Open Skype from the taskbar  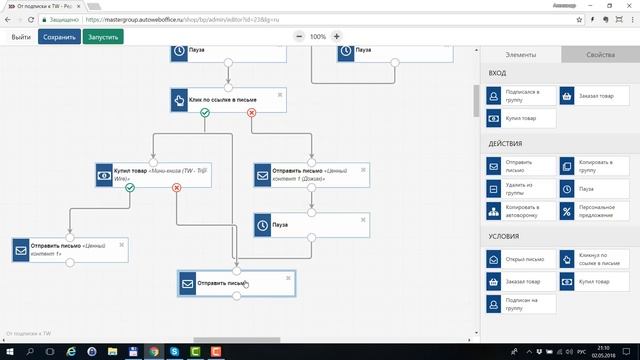tap(175, 351)
